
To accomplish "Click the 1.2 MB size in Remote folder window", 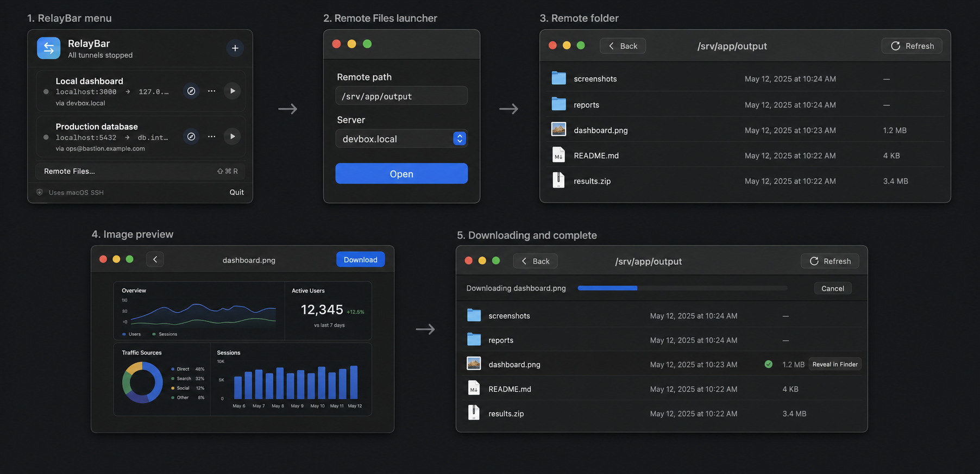I will (x=895, y=130).
